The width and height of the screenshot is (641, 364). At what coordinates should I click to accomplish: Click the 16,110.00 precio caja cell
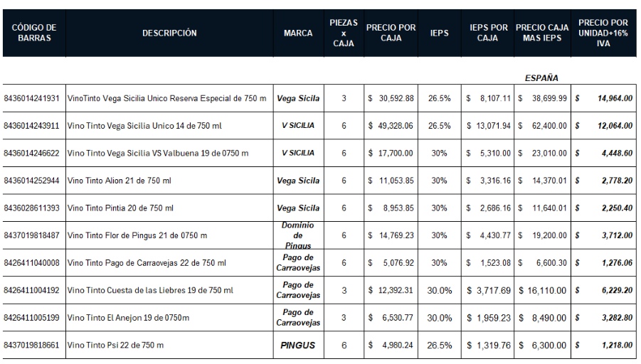pos(542,291)
